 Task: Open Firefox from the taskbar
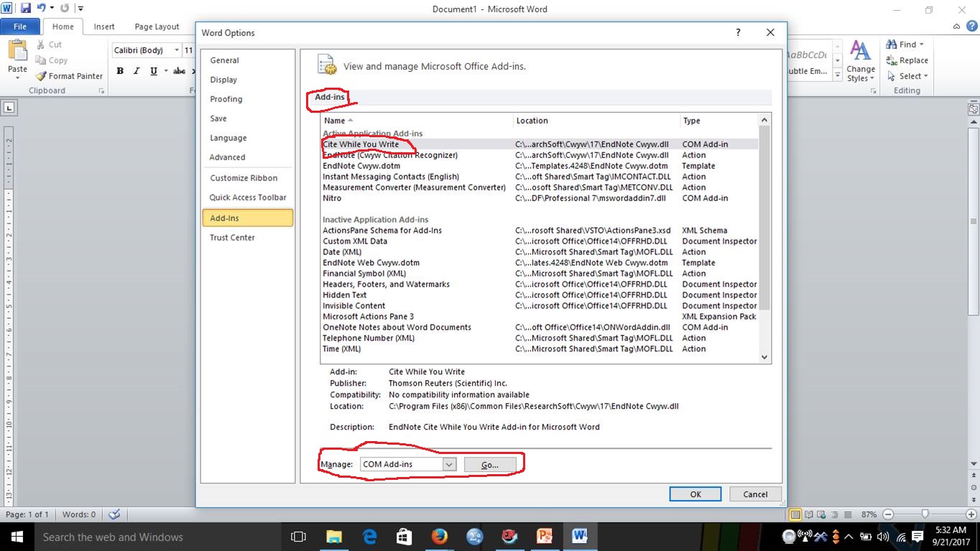[x=439, y=537]
